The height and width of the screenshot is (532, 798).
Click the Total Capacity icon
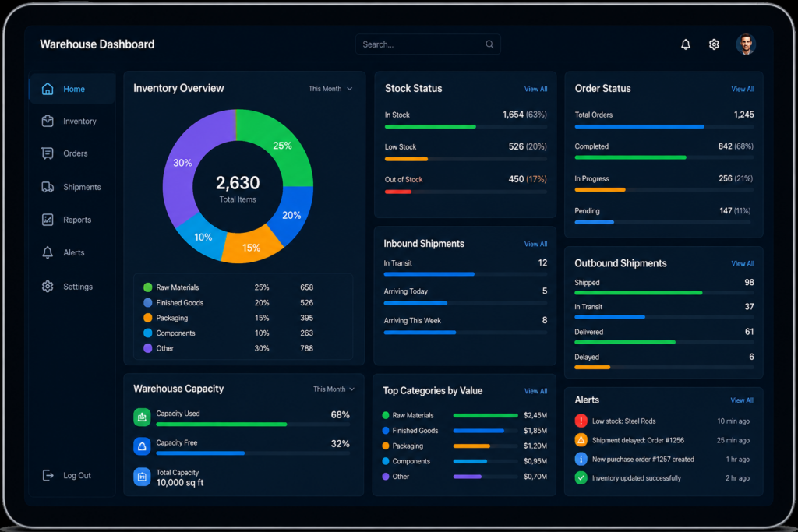coord(142,477)
